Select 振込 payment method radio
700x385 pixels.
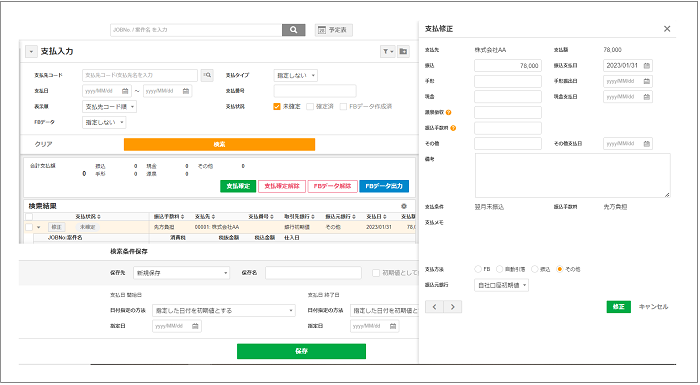pos(534,269)
